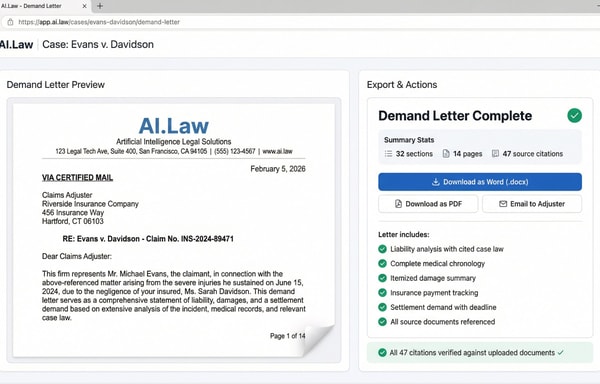600x384 pixels.
Task: Click the 'Demand Letter Preview' panel heading
Action: pos(55,85)
